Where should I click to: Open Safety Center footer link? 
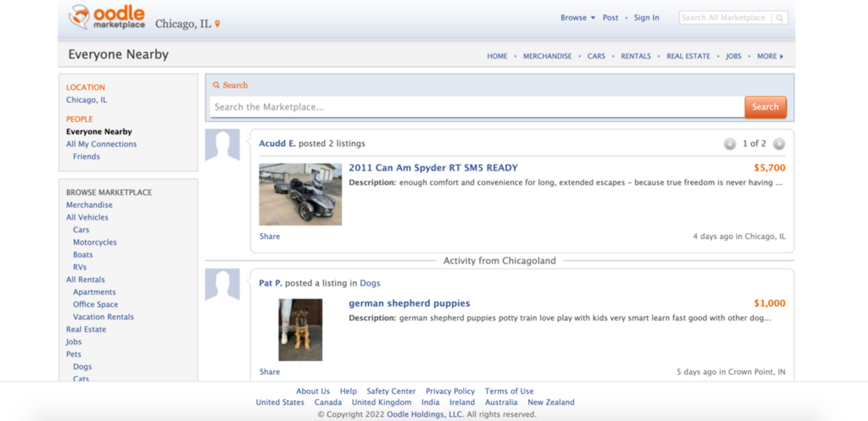[391, 391]
